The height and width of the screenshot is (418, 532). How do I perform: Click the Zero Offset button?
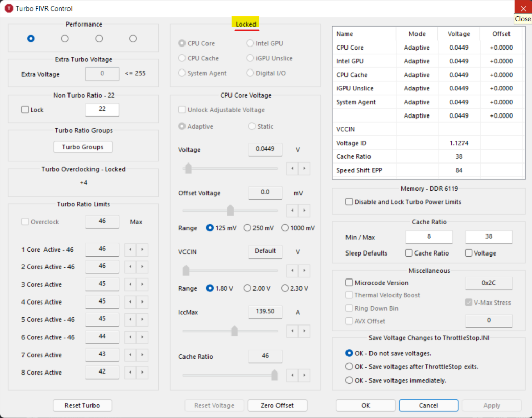coord(277,405)
